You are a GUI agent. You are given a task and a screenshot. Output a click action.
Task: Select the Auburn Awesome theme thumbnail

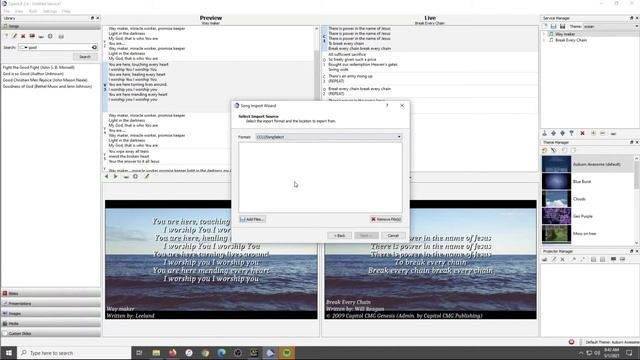[x=556, y=164]
